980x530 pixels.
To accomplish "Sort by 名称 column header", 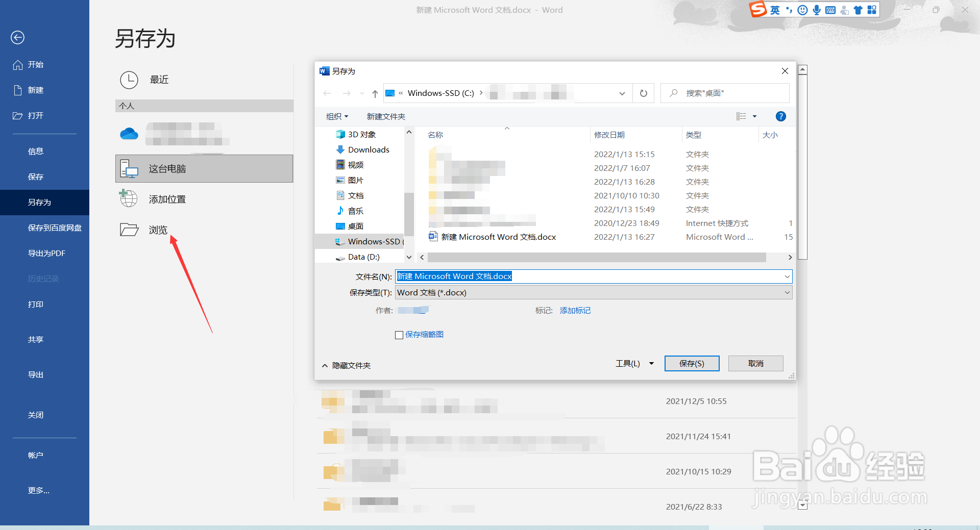I will [435, 135].
